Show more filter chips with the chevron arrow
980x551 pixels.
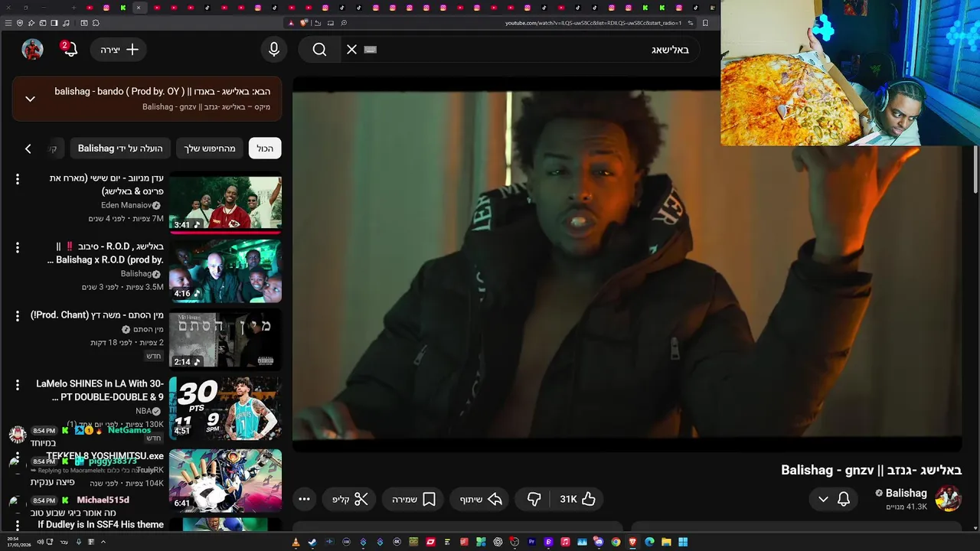pyautogui.click(x=28, y=148)
